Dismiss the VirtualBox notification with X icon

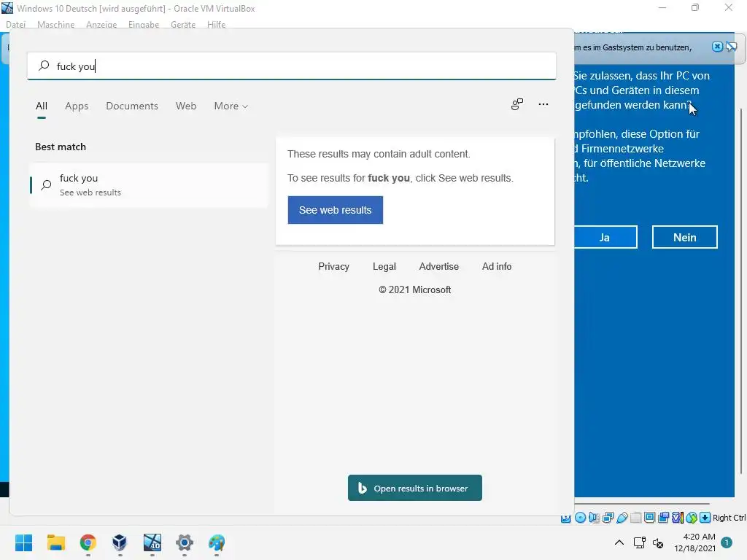click(717, 47)
